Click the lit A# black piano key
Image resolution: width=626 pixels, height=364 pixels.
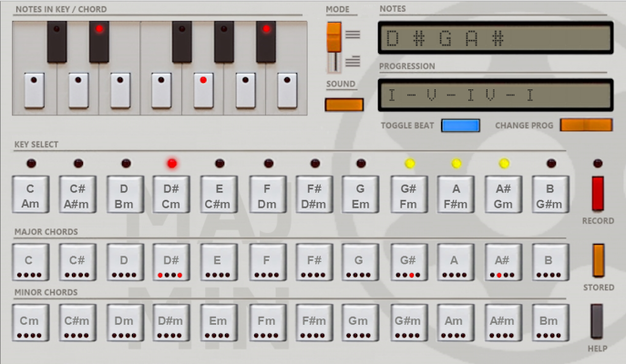coord(266,42)
